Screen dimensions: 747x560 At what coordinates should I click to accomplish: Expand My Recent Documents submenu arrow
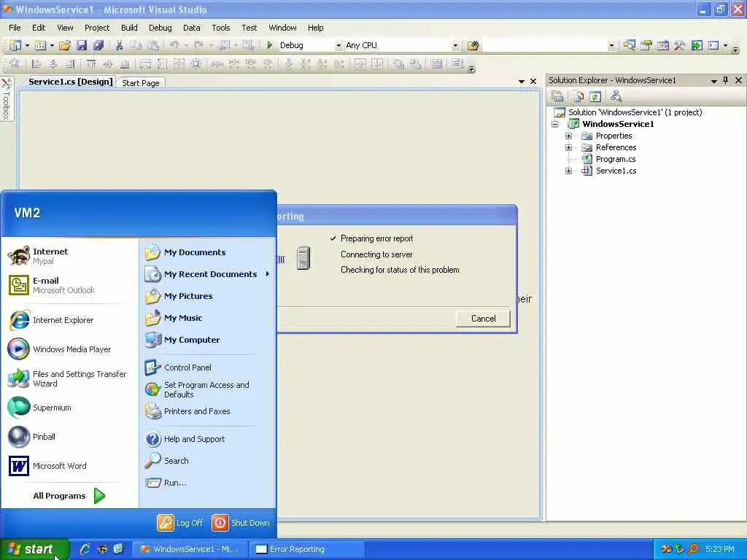click(x=267, y=274)
